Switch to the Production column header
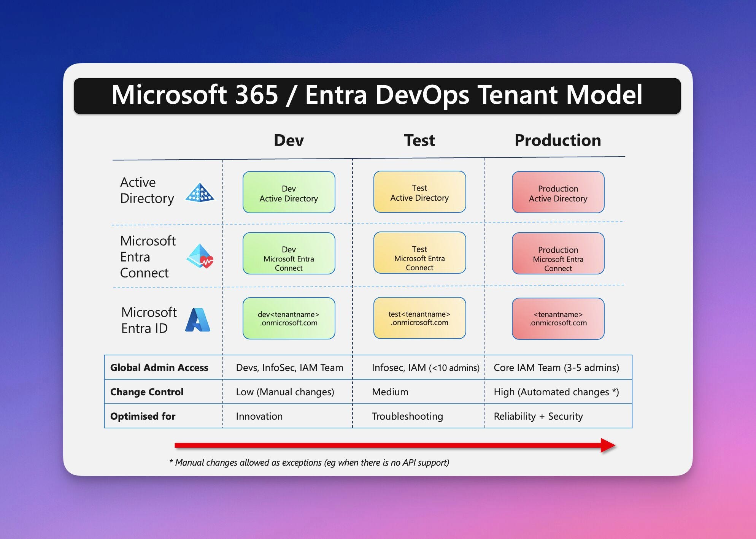Screen dimensions: 756x539 (557, 140)
